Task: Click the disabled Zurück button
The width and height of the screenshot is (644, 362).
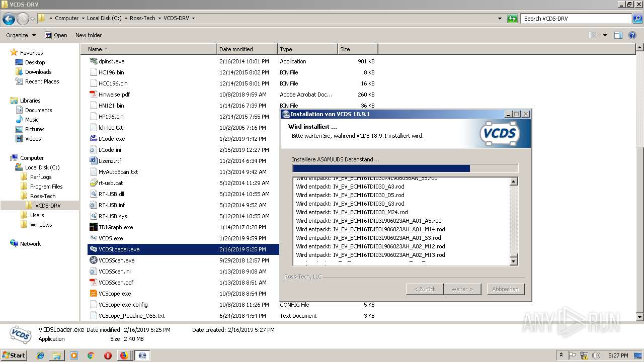Action: tap(425, 289)
